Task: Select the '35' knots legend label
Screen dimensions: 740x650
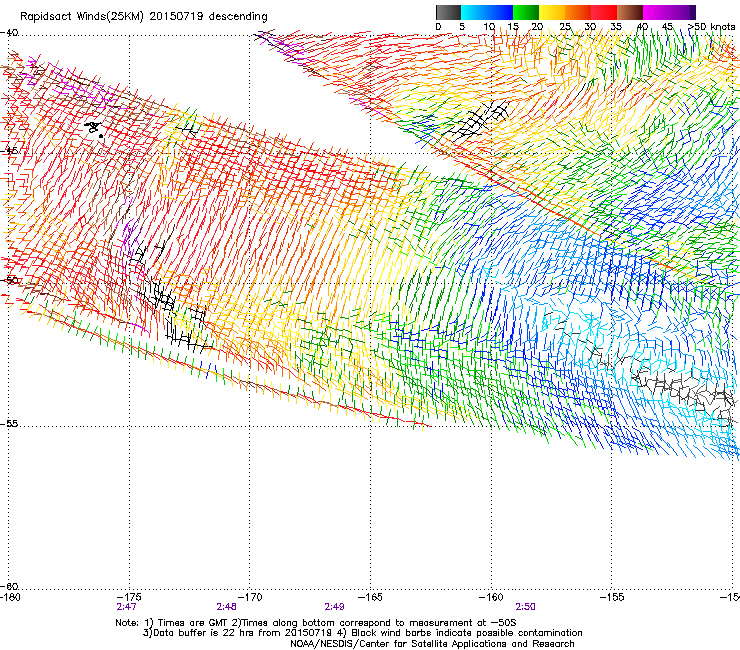Action: [x=616, y=27]
